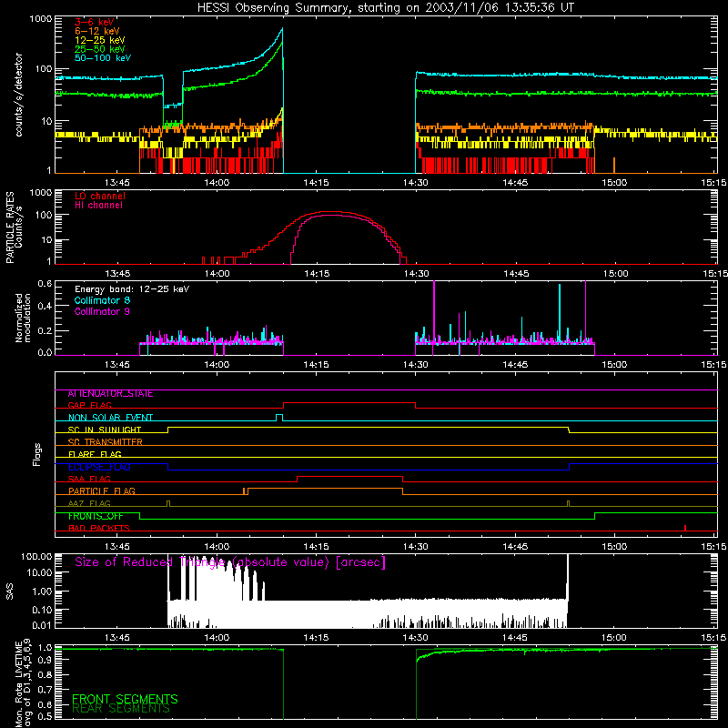Click the HESSI Observing Summary title text

point(386,8)
